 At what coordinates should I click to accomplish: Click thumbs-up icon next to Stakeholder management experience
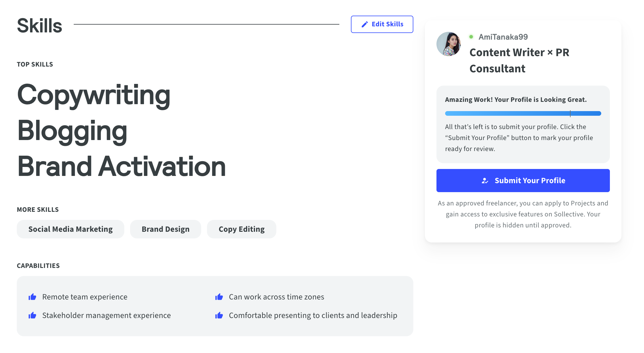point(32,315)
